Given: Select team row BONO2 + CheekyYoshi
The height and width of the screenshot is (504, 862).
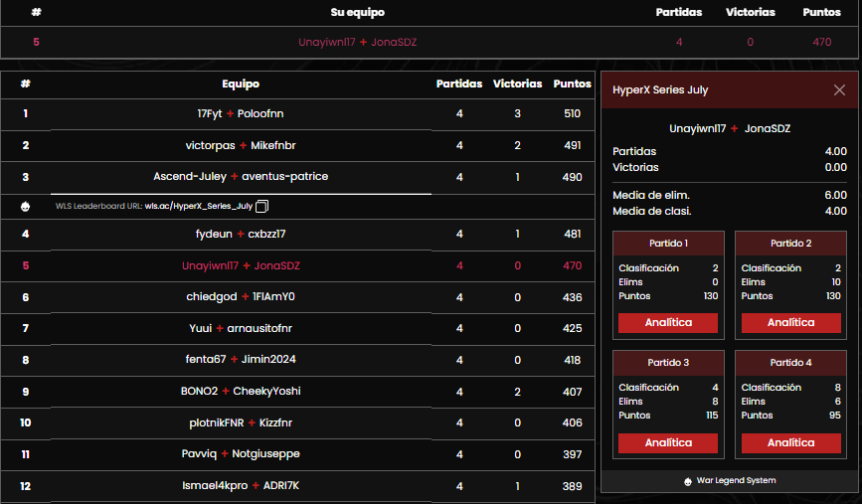Looking at the screenshot, I should click(297, 392).
